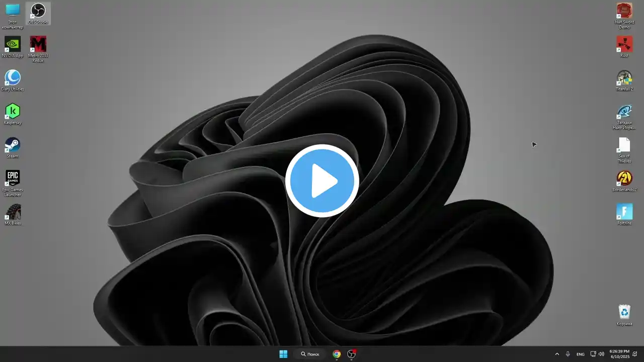Click the network icon in the tray
644x362 pixels.
coord(593,354)
